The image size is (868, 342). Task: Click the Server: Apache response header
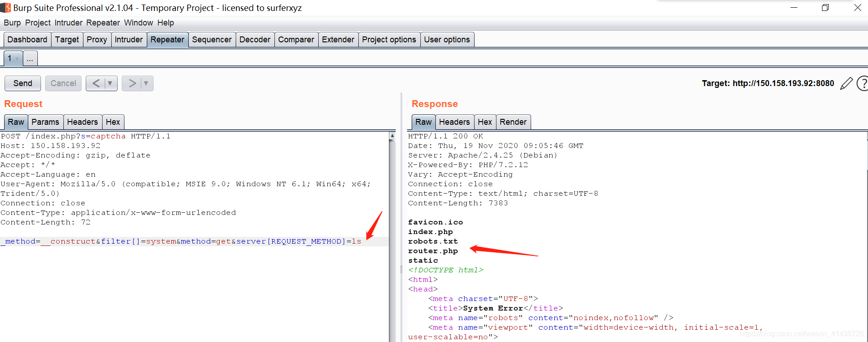click(x=482, y=155)
